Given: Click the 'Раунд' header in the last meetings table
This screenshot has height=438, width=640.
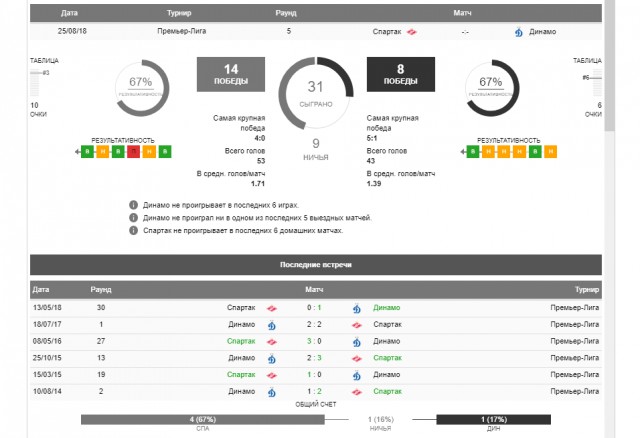Looking at the screenshot, I should (x=101, y=289).
